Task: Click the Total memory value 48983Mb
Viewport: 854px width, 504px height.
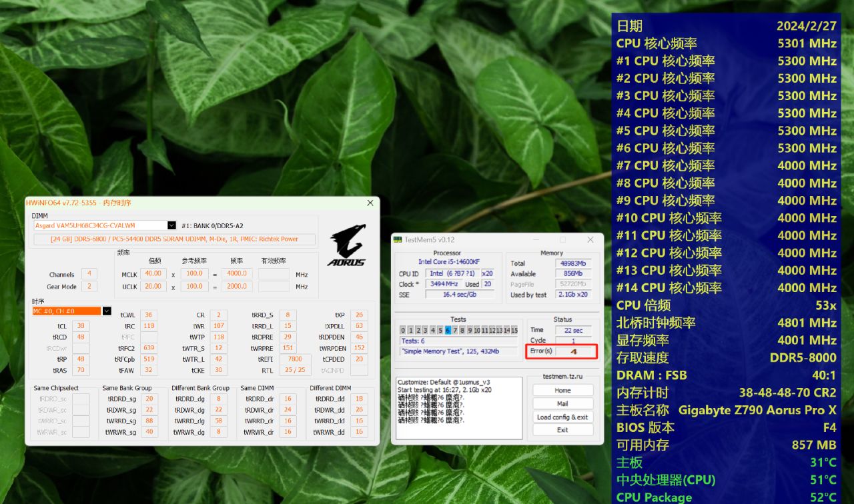Action: tap(573, 263)
